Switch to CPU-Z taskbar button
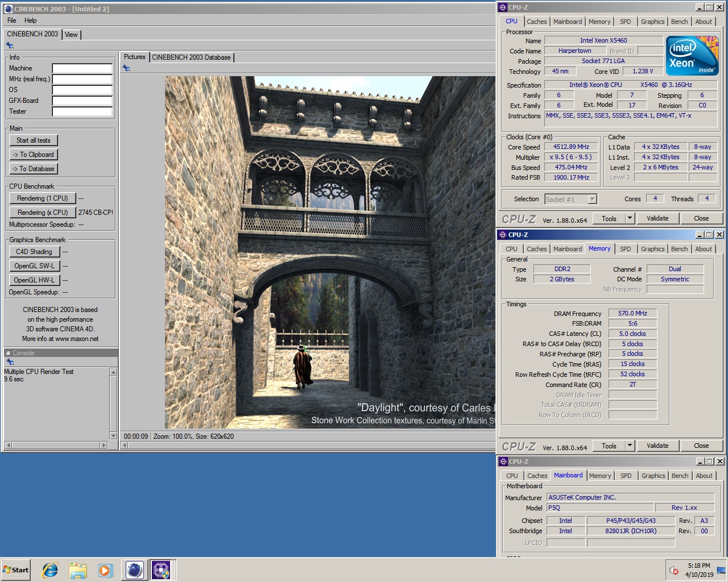This screenshot has height=582, width=728. pyautogui.click(x=162, y=569)
